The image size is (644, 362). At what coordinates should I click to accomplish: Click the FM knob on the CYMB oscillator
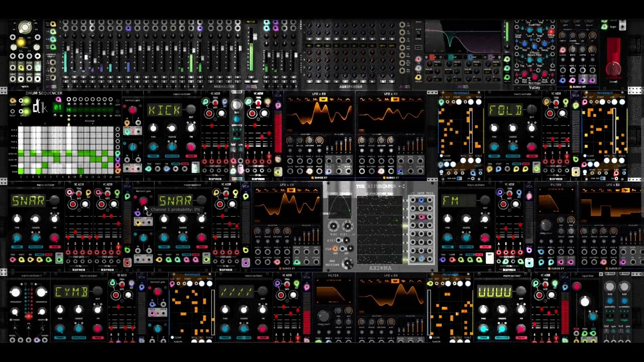pyautogui.click(x=98, y=310)
